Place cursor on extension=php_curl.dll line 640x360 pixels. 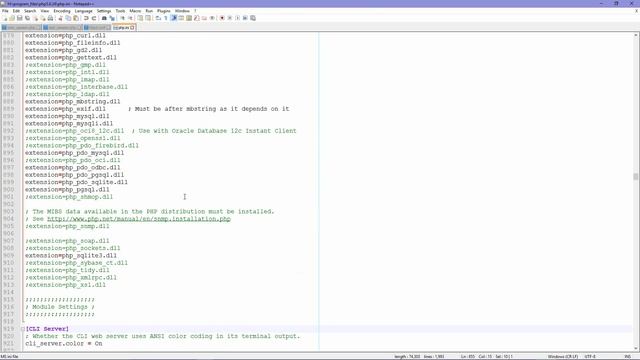coord(65,36)
